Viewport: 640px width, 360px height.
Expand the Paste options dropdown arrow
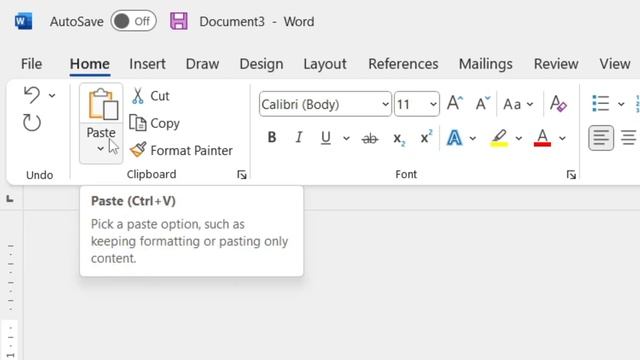pyautogui.click(x=100, y=149)
